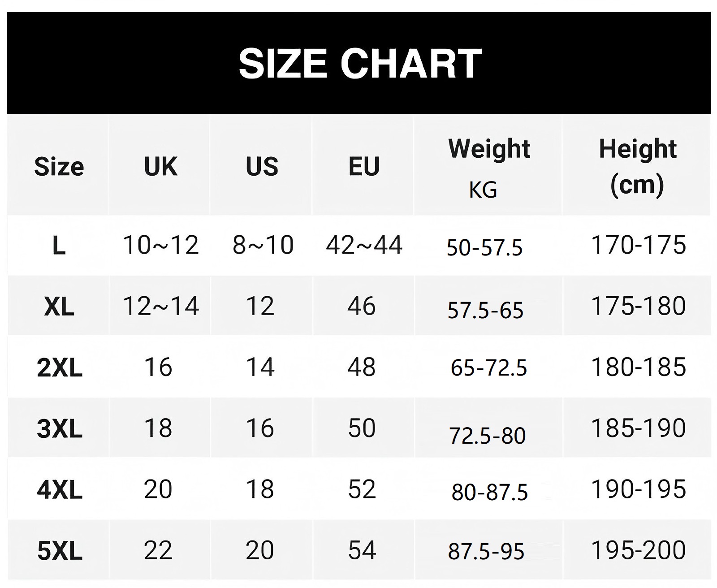
Task: Select the 180-185 height cell
Action: (x=639, y=367)
